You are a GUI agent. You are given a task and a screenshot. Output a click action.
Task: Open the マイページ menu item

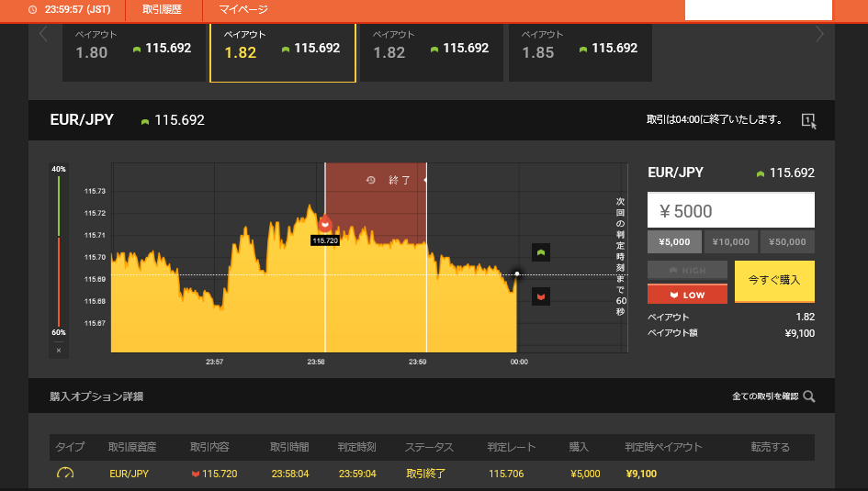pyautogui.click(x=243, y=10)
